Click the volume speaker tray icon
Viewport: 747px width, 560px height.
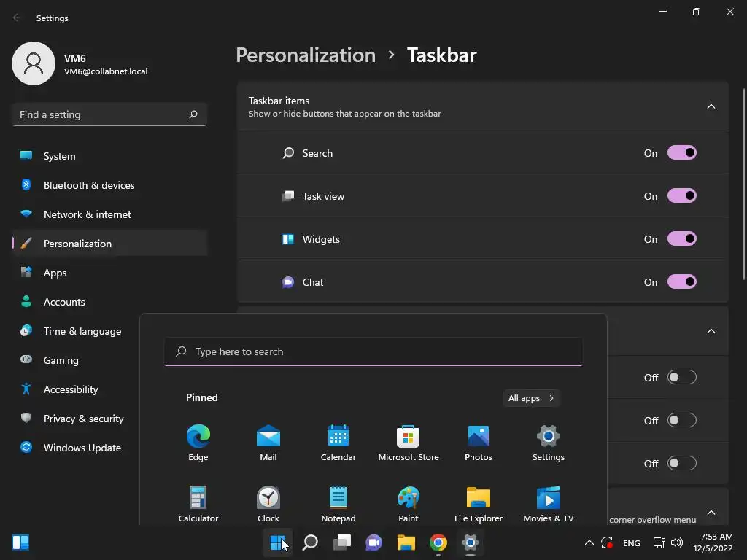pos(676,542)
